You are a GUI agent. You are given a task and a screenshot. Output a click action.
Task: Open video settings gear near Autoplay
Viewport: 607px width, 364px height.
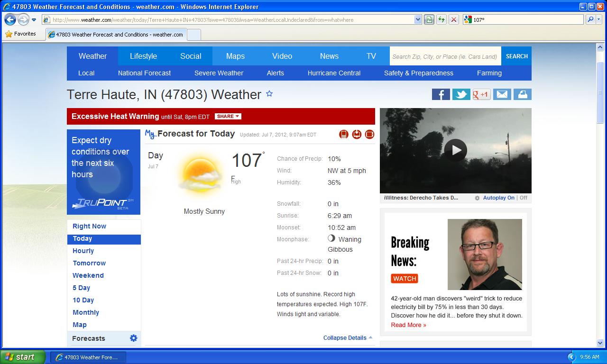pyautogui.click(x=477, y=198)
